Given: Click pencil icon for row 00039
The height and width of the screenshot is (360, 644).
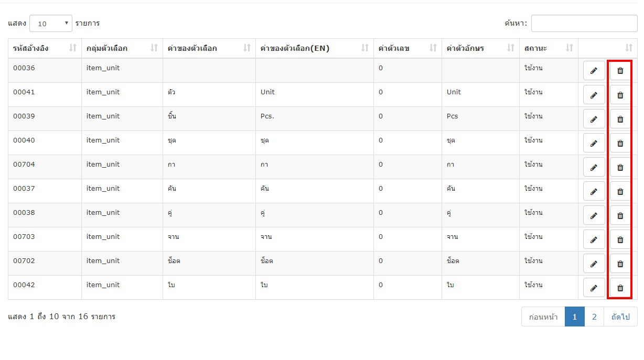Looking at the screenshot, I should [x=594, y=119].
